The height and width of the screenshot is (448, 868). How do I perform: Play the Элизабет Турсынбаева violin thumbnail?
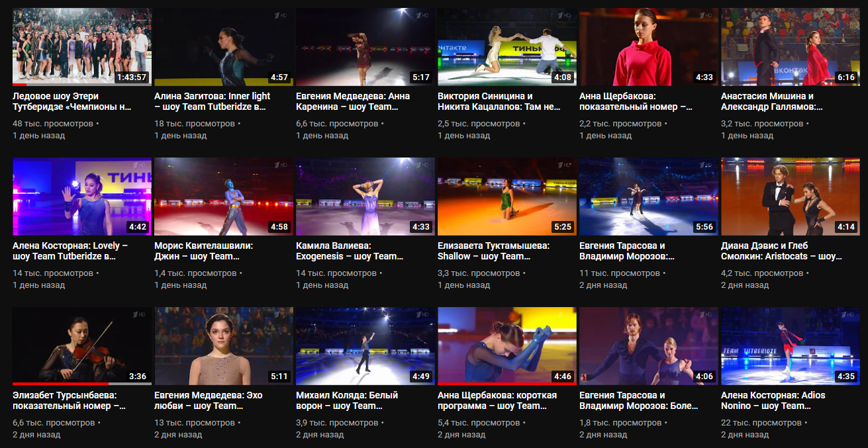[x=81, y=345]
